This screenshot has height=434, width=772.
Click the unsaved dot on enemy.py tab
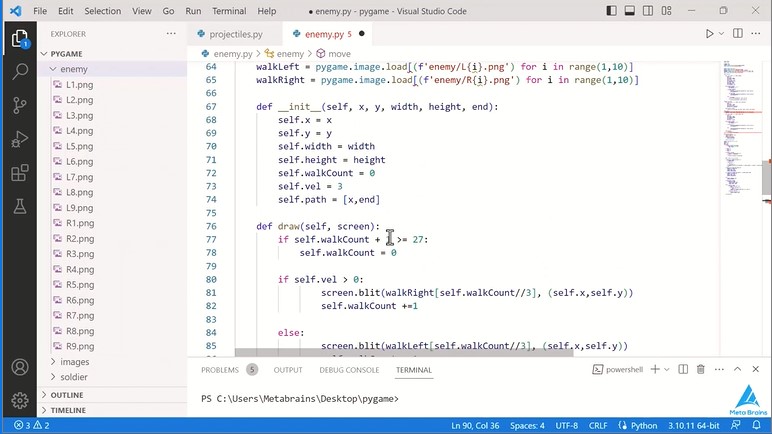coord(362,33)
